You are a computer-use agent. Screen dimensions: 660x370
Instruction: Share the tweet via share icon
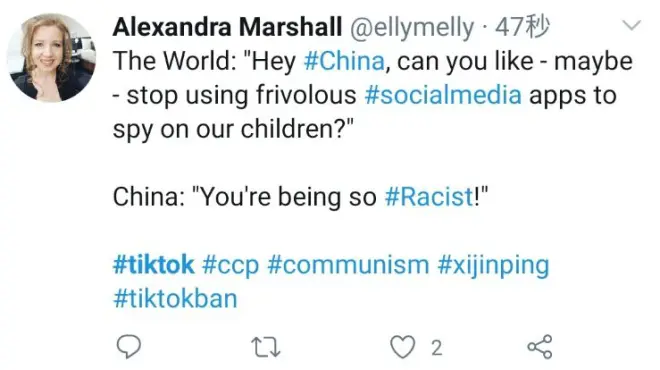click(x=540, y=346)
